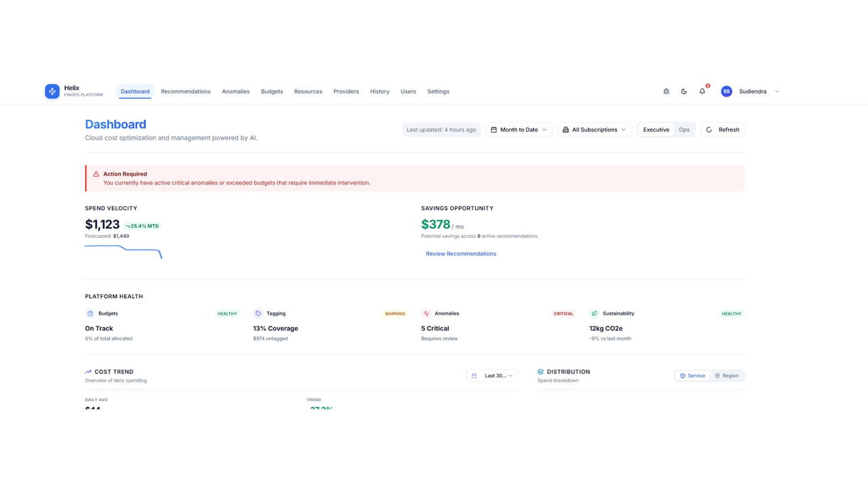Open the bug report icon
Viewport: 868px width, 488px height.
point(666,91)
